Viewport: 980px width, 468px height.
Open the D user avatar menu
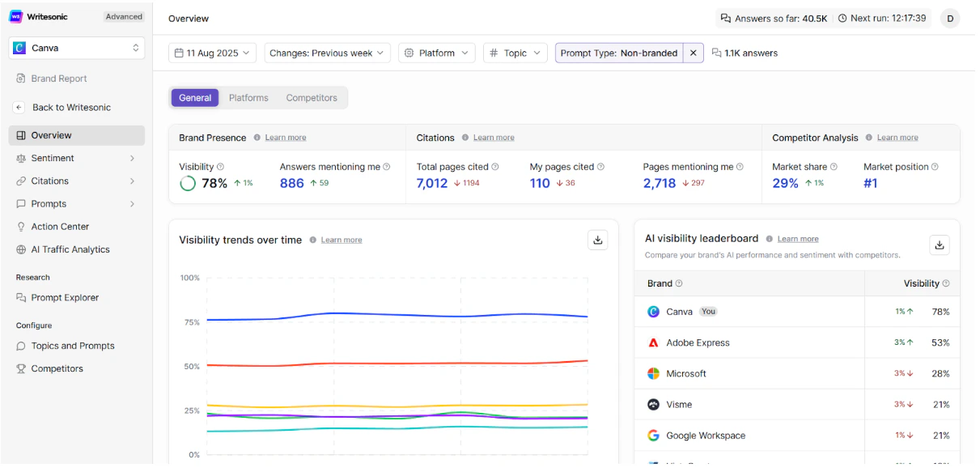tap(950, 18)
